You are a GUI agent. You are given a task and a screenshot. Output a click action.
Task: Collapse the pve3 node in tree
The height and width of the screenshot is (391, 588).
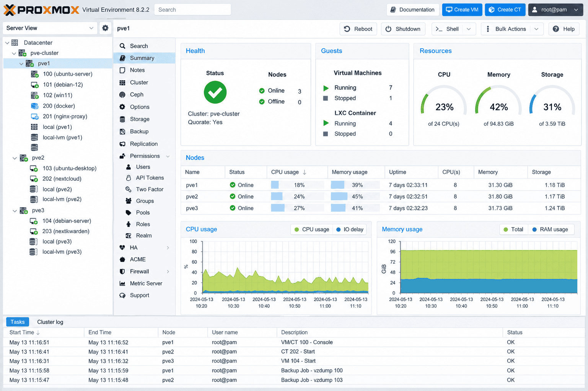point(15,211)
